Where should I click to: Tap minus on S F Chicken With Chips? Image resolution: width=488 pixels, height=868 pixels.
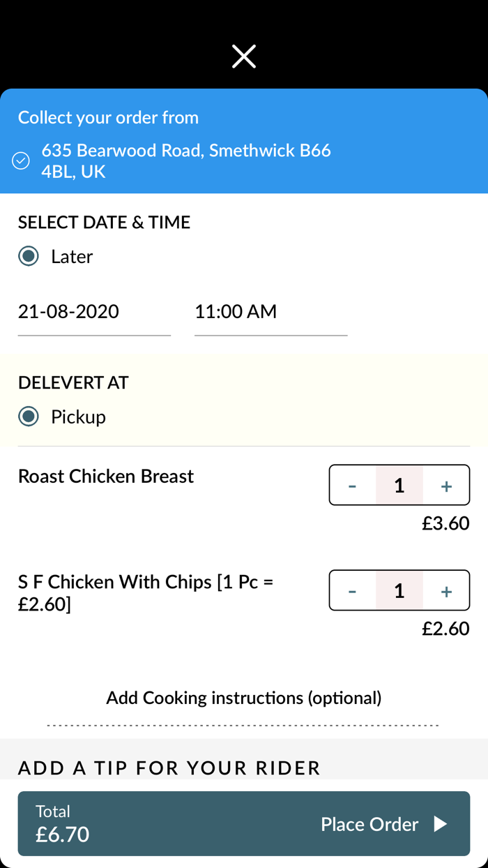pyautogui.click(x=353, y=590)
